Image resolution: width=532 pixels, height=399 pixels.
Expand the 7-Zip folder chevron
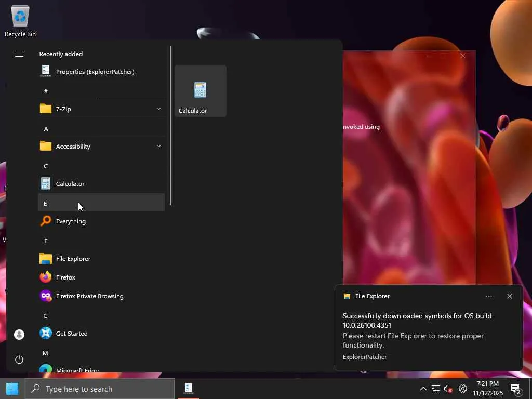pos(159,109)
